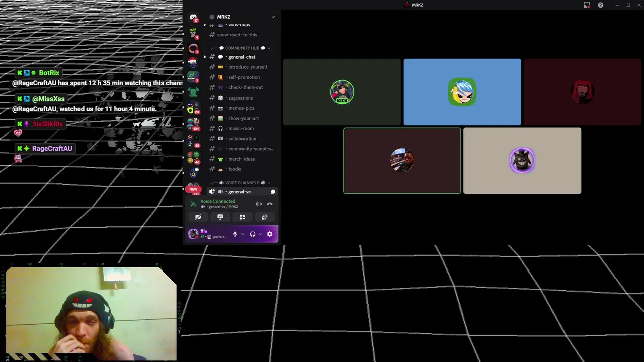644x362 pixels.
Task: Open the sugesstions channel
Action: coord(242,98)
